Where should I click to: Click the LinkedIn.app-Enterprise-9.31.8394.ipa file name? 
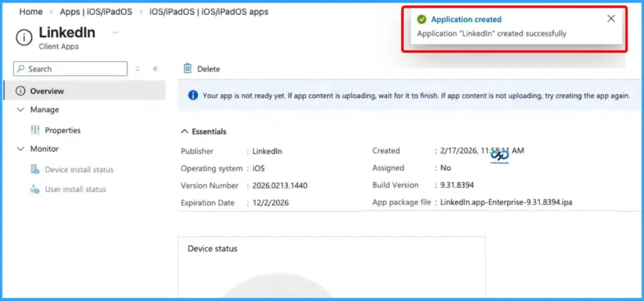point(506,202)
